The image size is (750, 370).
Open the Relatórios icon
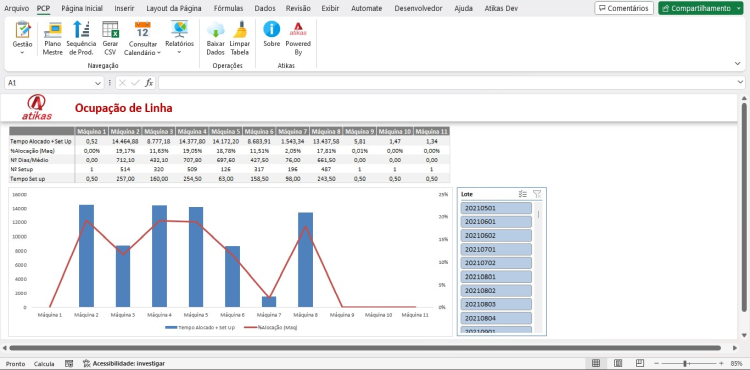coord(179,29)
